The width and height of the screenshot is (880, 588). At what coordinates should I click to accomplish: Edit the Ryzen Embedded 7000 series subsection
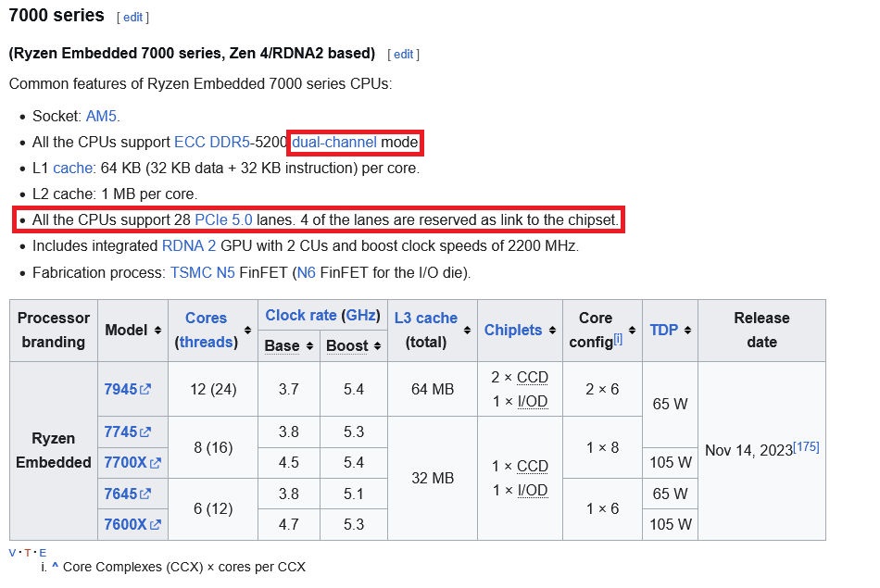(403, 55)
